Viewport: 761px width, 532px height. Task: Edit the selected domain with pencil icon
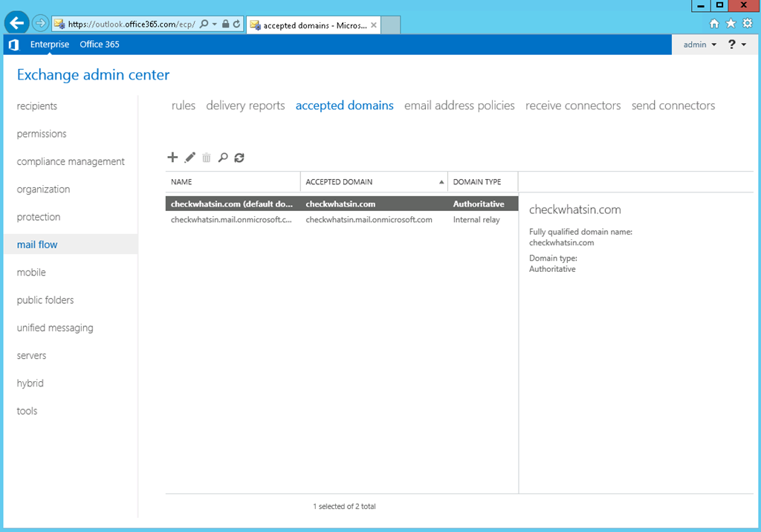tap(190, 158)
